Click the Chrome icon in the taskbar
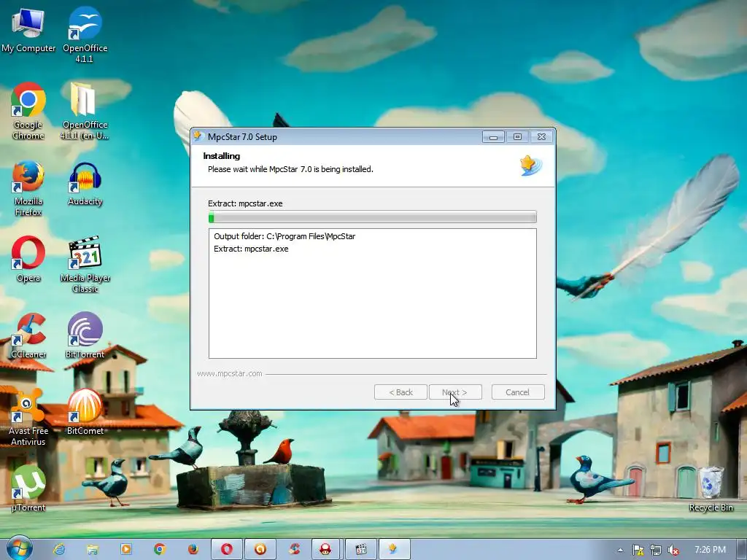Screen dimensions: 747x560 [160, 550]
